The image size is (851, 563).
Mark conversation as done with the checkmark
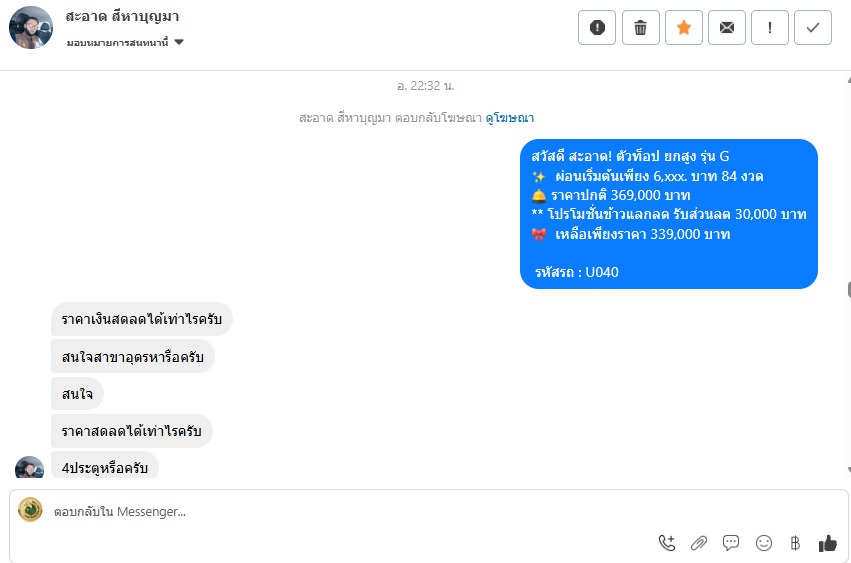[x=812, y=27]
